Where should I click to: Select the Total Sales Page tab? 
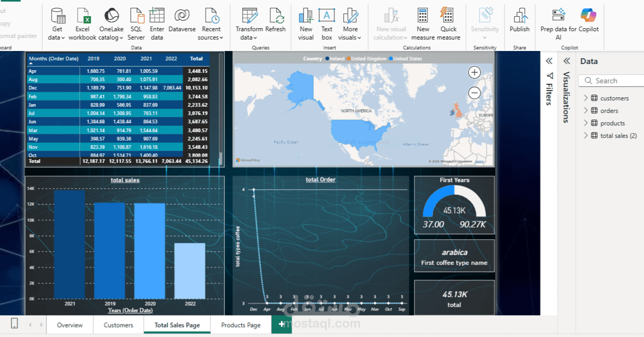click(177, 325)
